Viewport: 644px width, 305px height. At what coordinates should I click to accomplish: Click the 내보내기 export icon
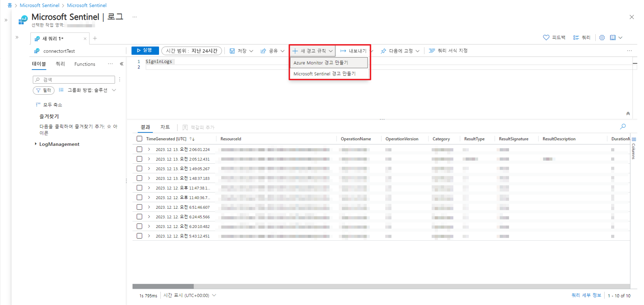coord(343,51)
